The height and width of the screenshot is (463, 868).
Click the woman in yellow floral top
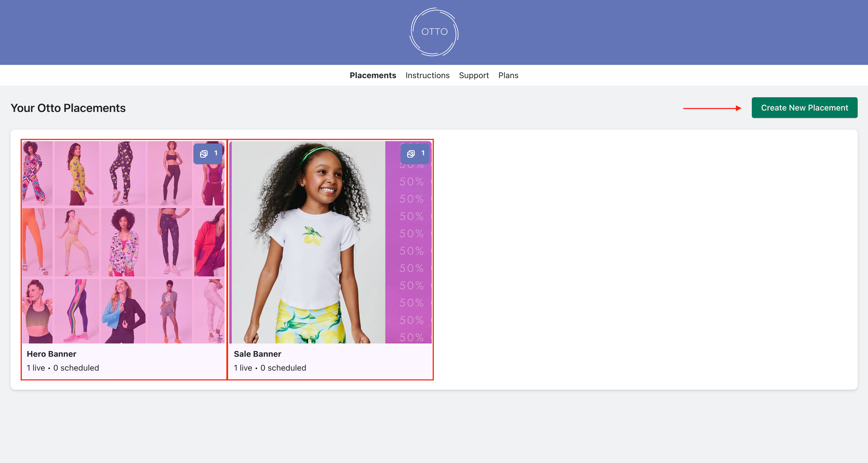tap(78, 174)
